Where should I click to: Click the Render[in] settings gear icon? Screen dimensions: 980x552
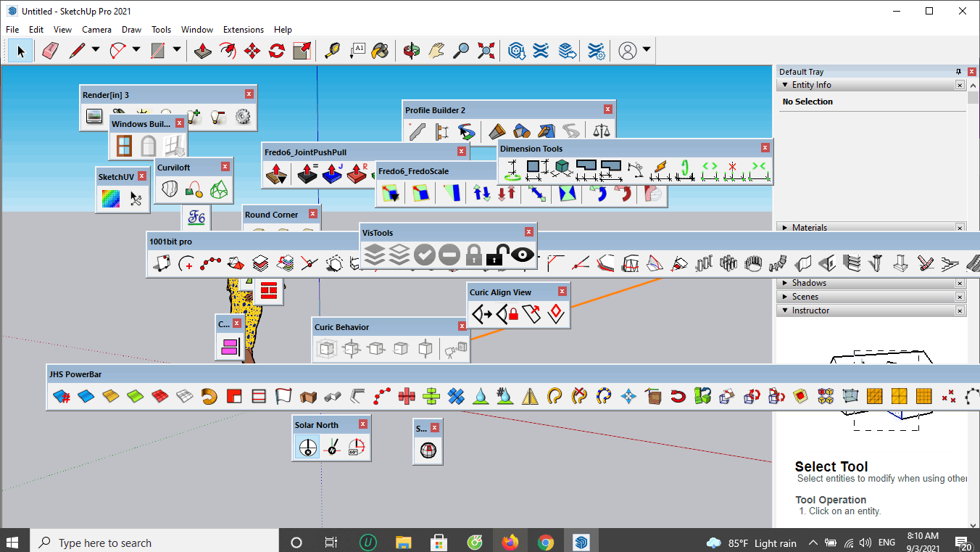coord(243,116)
